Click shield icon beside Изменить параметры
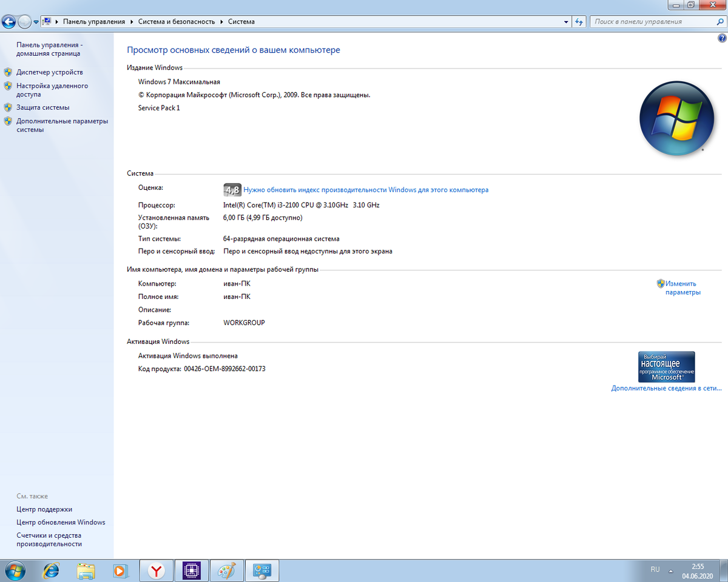 coord(661,283)
